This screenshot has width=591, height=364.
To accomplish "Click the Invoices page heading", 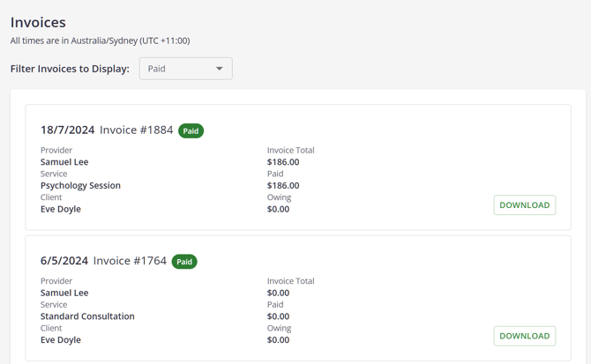I will coord(38,22).
